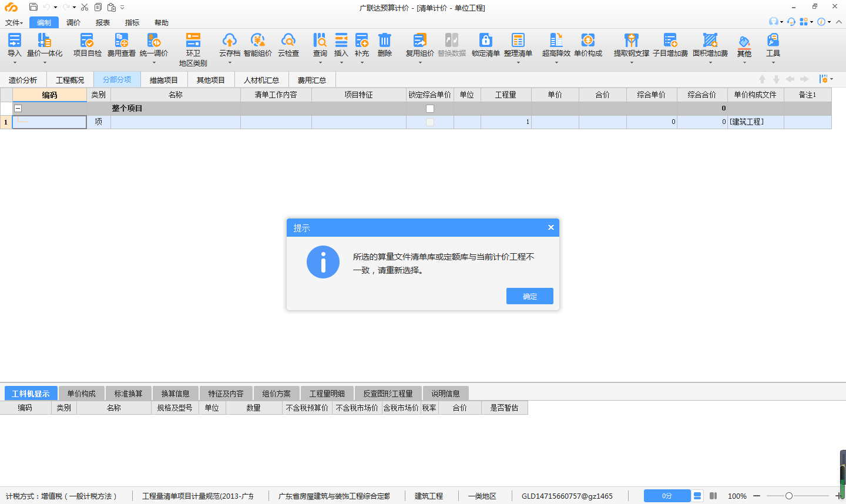The image size is (846, 504).
Task: Collapse the ribbon with the chevron
Action: 839,22
